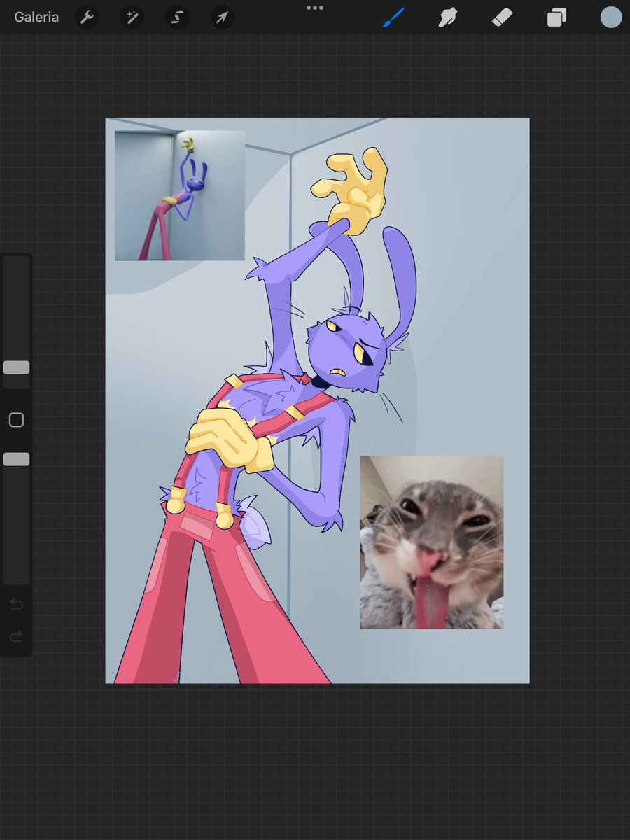Image resolution: width=630 pixels, height=840 pixels.
Task: Tap the Redo arrow in sidebar
Action: (x=16, y=636)
